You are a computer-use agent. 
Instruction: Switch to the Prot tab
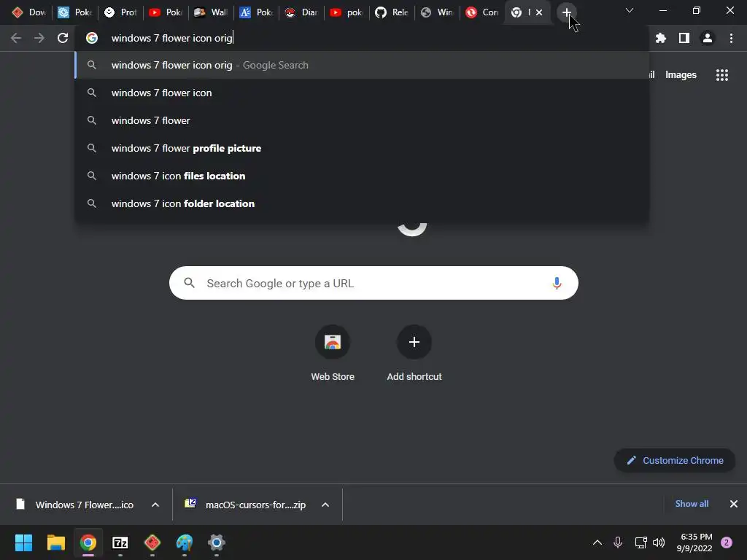(120, 13)
